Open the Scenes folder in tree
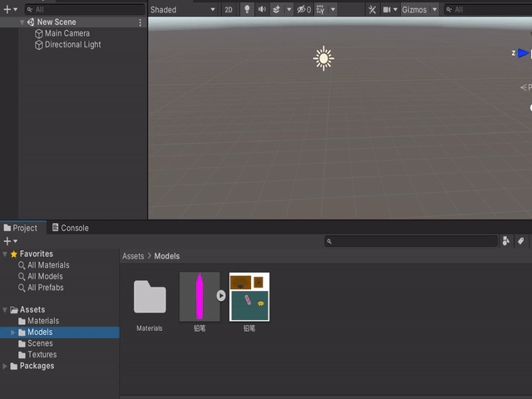This screenshot has height=399, width=532. pos(40,343)
